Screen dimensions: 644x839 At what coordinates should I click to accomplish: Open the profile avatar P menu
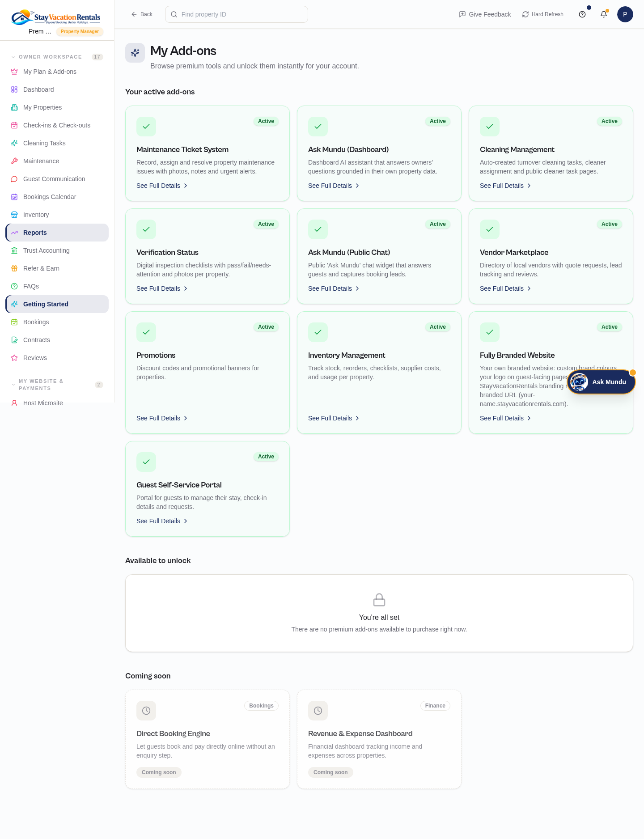point(625,14)
